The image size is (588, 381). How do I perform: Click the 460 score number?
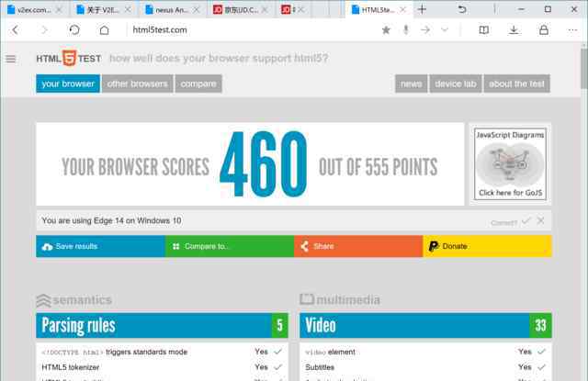click(264, 164)
